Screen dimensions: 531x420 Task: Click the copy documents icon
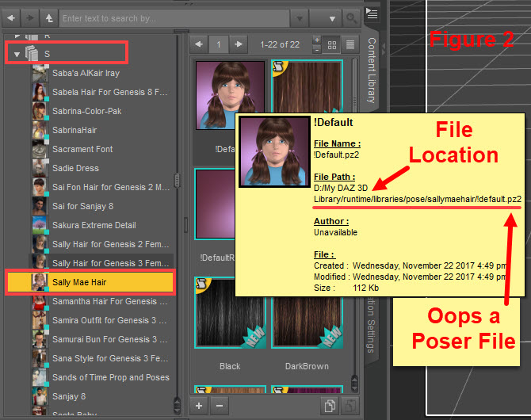coord(327,406)
